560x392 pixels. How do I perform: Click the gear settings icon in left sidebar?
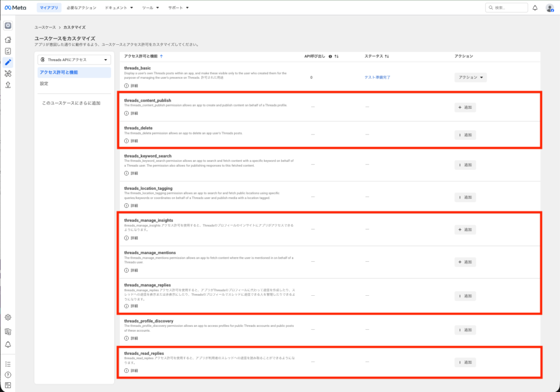click(8, 317)
